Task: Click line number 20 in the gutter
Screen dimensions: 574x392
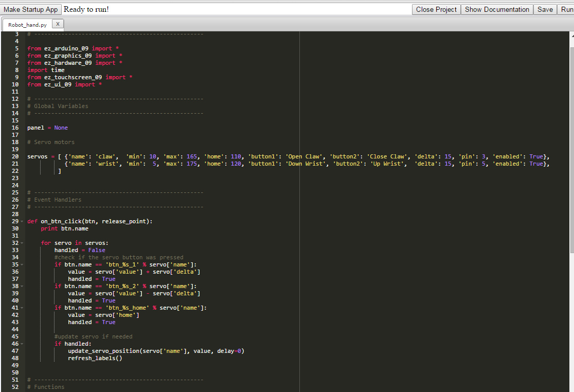Action: point(15,156)
